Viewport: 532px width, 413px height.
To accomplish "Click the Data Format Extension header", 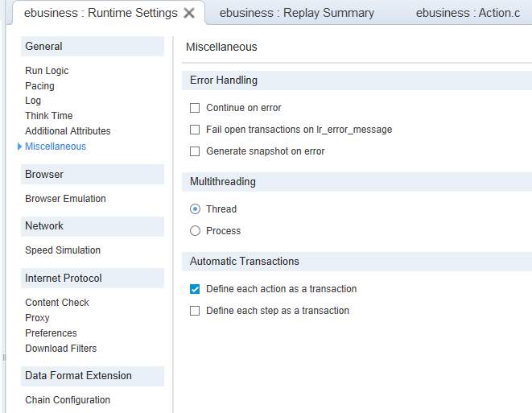I will (x=93, y=376).
